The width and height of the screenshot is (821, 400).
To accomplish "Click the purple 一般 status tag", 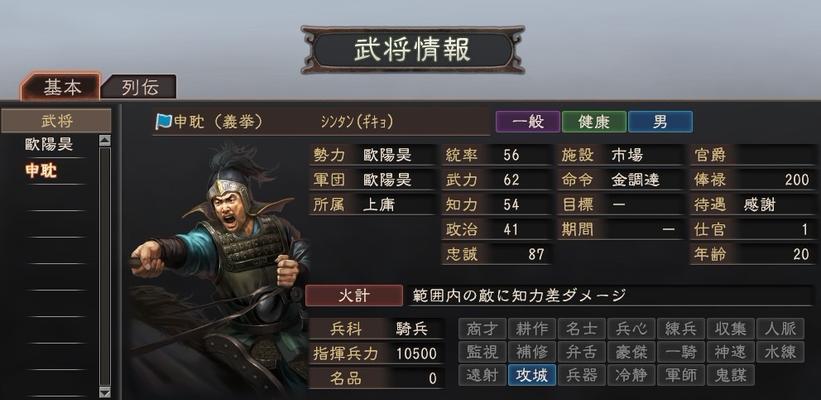I will [528, 122].
